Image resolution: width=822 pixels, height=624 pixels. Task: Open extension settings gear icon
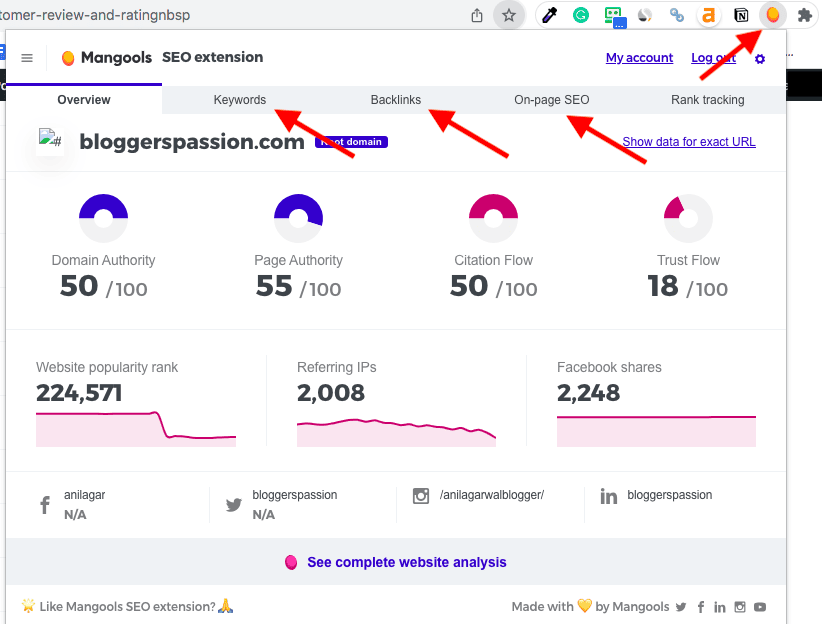pyautogui.click(x=760, y=59)
